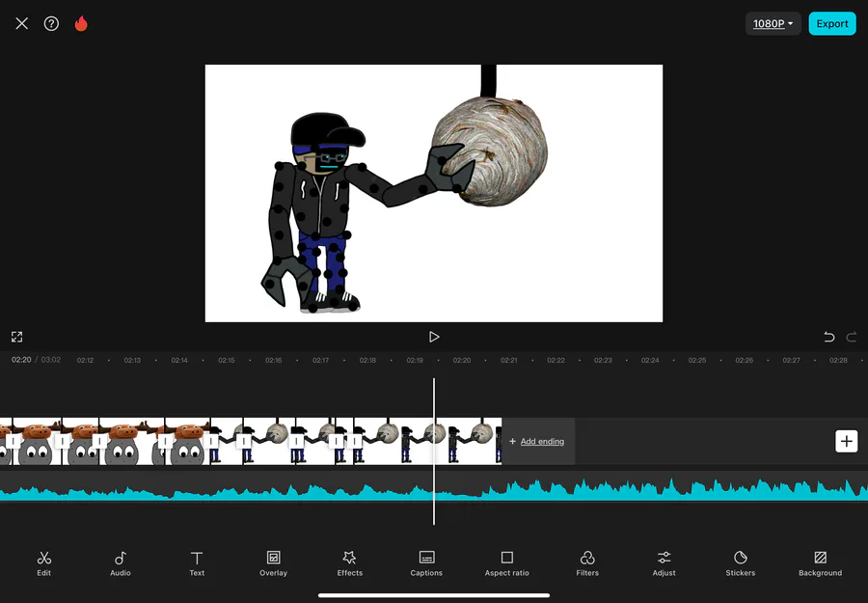
Task: Open the Edit scissors tool
Action: click(43, 563)
